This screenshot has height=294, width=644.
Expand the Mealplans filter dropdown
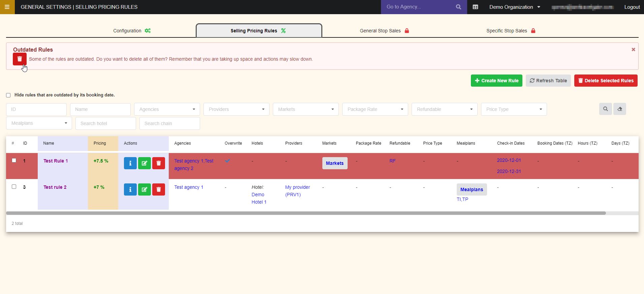click(39, 123)
